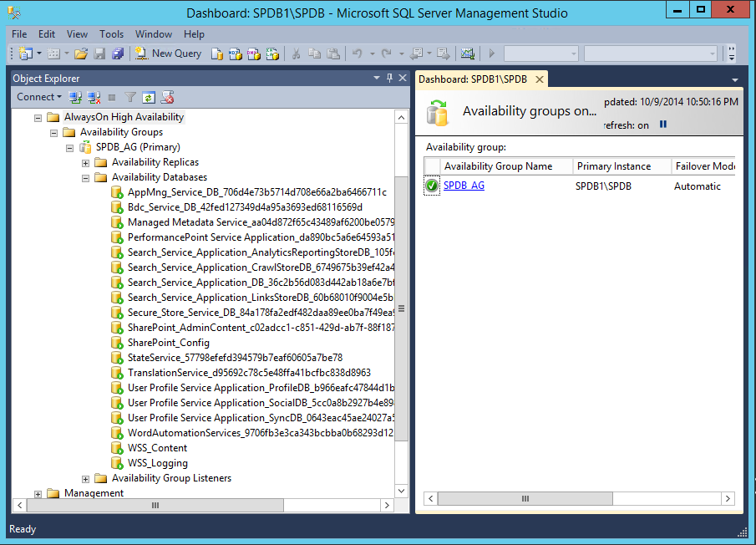Screen dimensions: 756x545
Task: Click the Undo arrow icon
Action: (x=358, y=53)
